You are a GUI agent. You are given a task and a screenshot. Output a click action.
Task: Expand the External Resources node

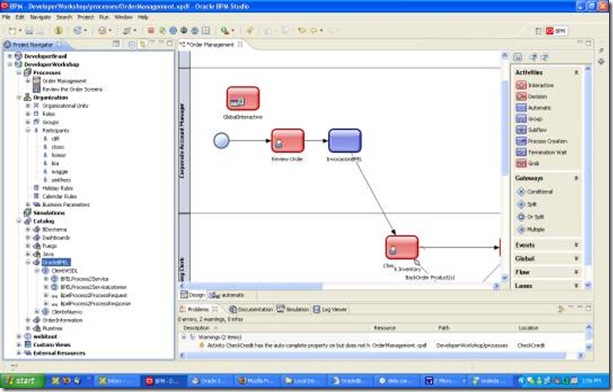19,353
